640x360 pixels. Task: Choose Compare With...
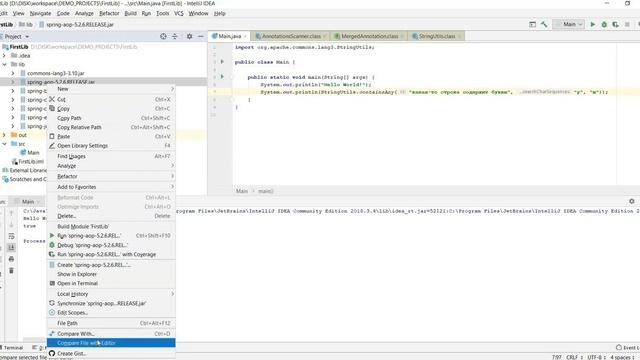click(111, 334)
